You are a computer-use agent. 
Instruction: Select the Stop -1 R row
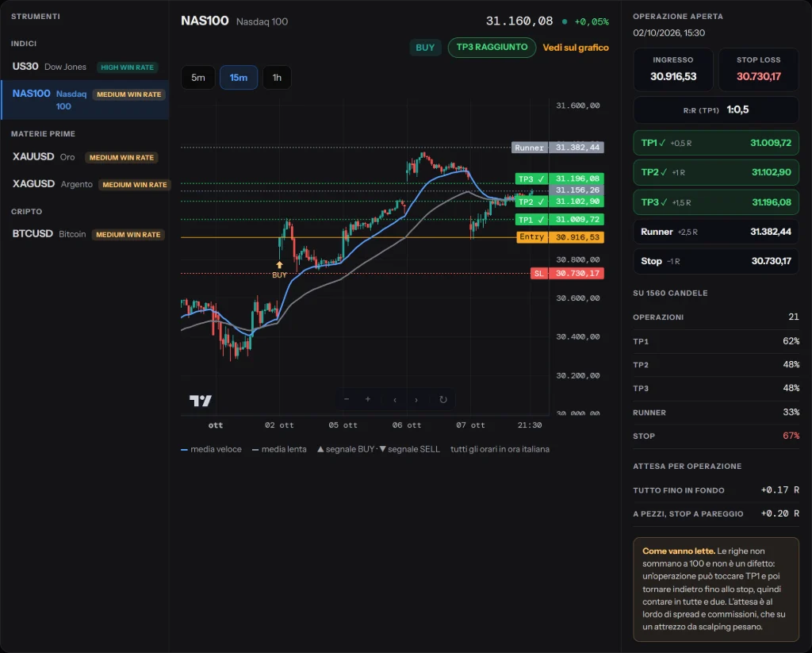[716, 261]
